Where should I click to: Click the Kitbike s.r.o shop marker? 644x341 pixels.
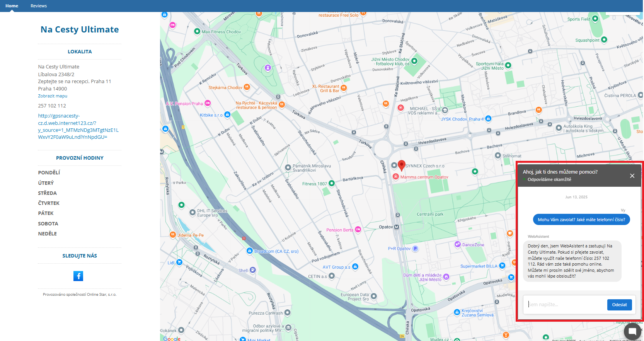[227, 115]
